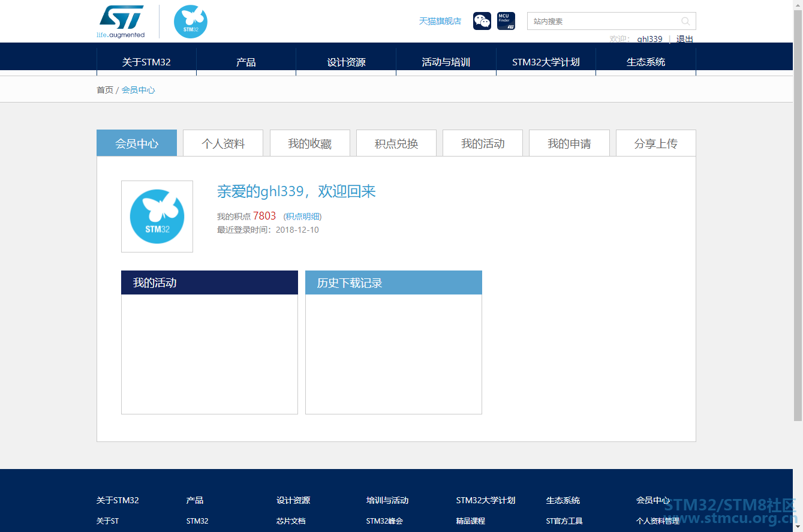Open the WeChat icon in header

tap(482, 21)
